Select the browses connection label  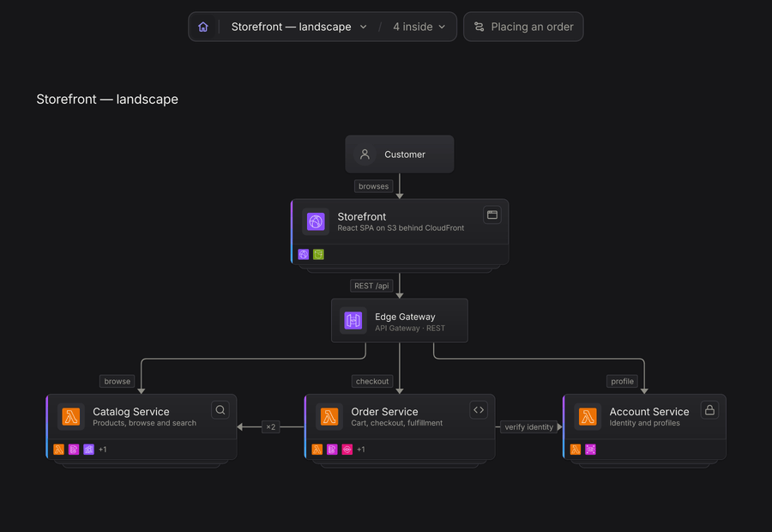point(373,186)
